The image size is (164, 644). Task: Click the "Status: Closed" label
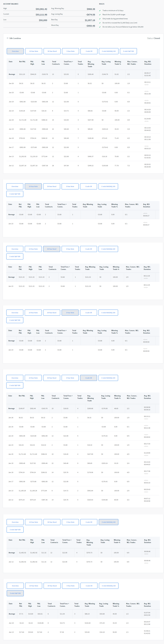[153, 38]
